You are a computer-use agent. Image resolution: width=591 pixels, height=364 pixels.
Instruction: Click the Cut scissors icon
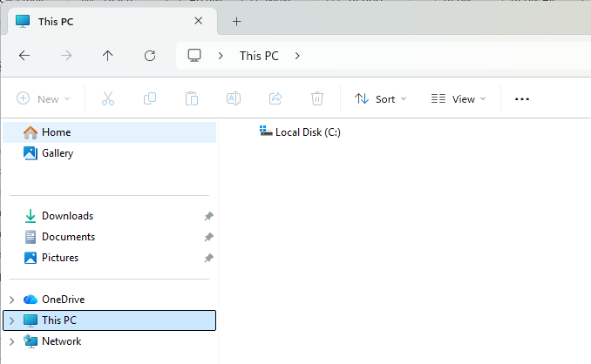pos(108,98)
